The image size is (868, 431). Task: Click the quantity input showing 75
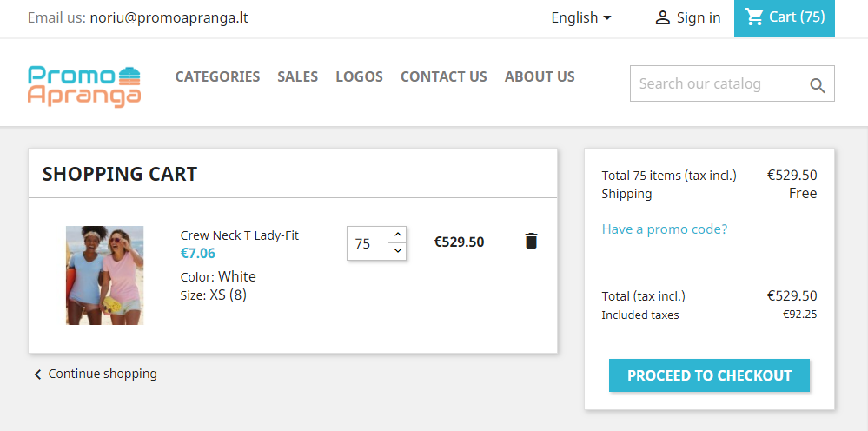tap(364, 243)
